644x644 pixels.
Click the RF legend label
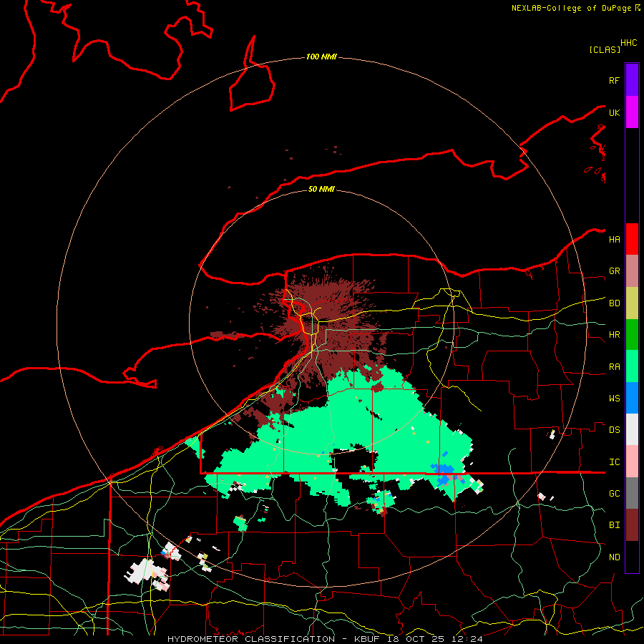[614, 80]
